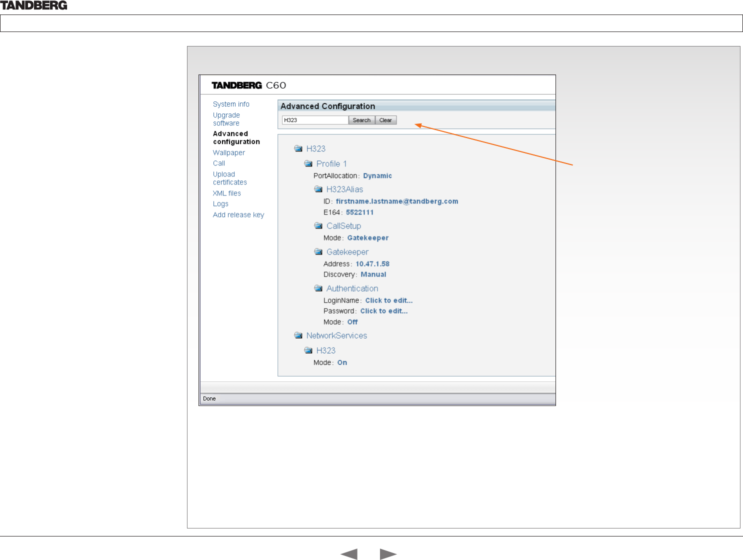Click the Search button
Image resolution: width=743 pixels, height=560 pixels.
point(361,120)
